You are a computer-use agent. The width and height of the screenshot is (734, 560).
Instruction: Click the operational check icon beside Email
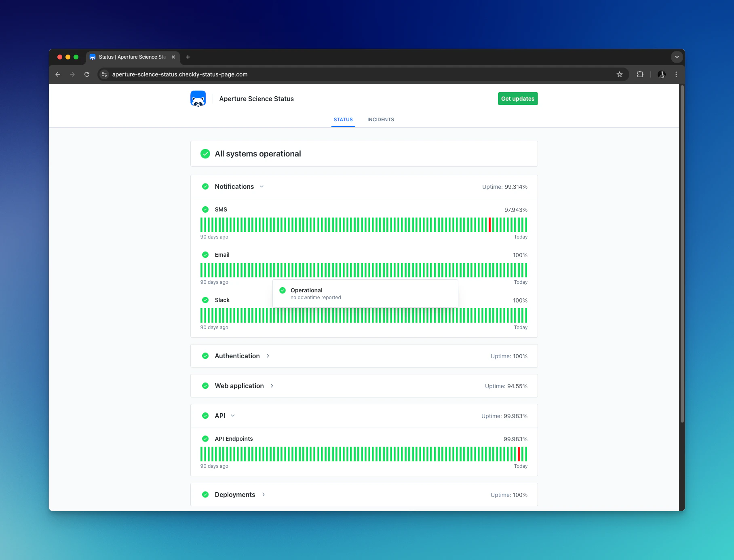coord(205,255)
